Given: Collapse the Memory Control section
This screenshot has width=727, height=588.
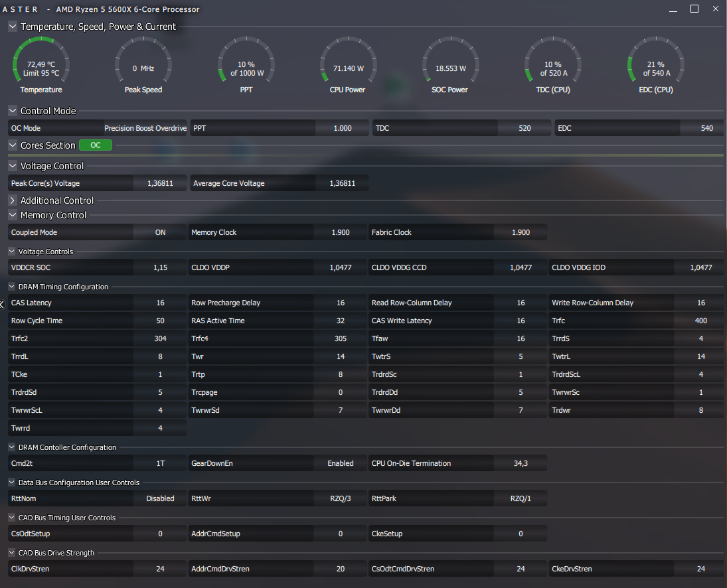Looking at the screenshot, I should [13, 215].
